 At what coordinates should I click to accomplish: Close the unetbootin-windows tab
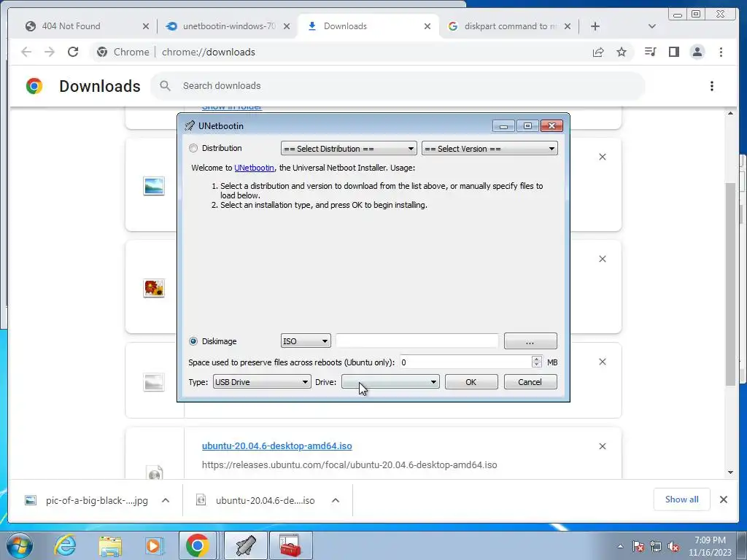(x=287, y=27)
